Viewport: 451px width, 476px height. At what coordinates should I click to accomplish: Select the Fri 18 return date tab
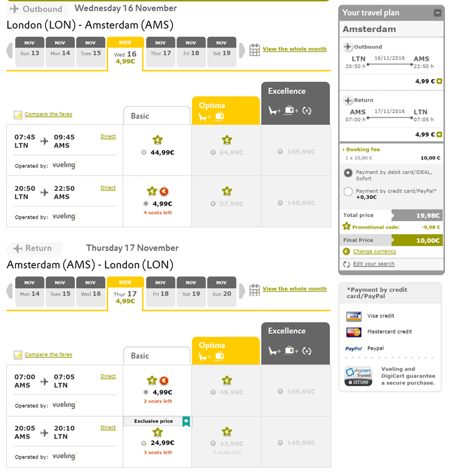tap(161, 292)
